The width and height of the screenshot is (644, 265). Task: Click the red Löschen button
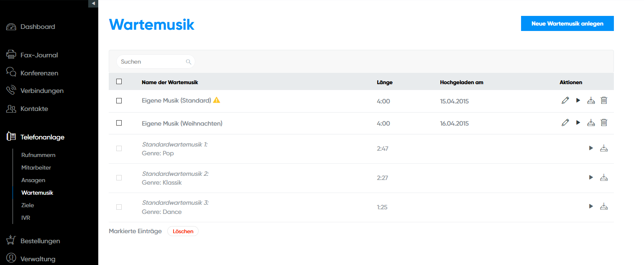(x=183, y=231)
